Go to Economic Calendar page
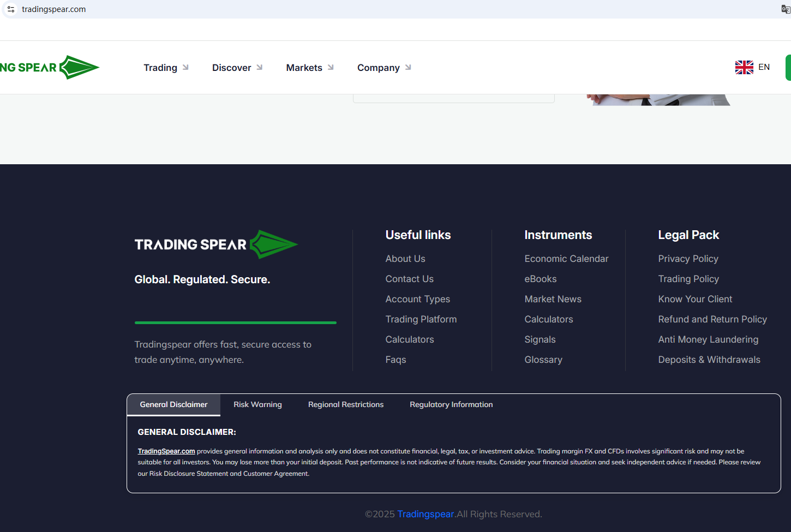This screenshot has width=791, height=532. click(x=566, y=259)
